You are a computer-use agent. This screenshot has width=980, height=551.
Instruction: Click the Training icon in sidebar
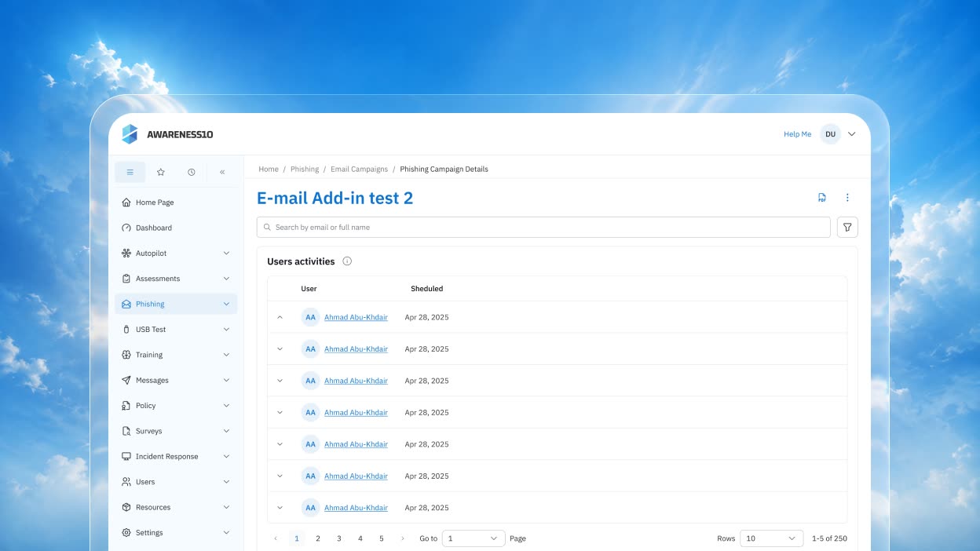pos(126,355)
